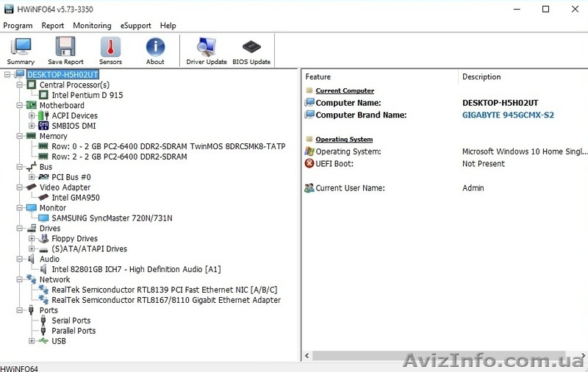Expand the PCI Bus #0 node
This screenshot has width=588, height=372.
(x=32, y=176)
